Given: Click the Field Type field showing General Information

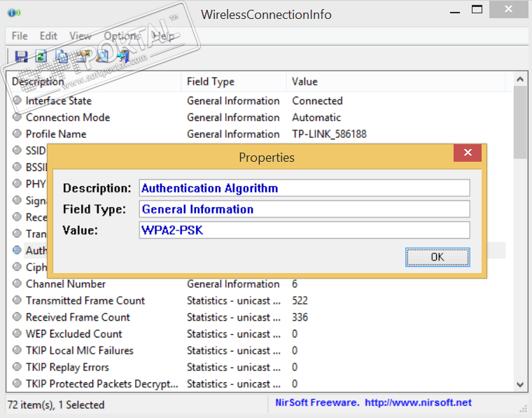Looking at the screenshot, I should (x=304, y=209).
